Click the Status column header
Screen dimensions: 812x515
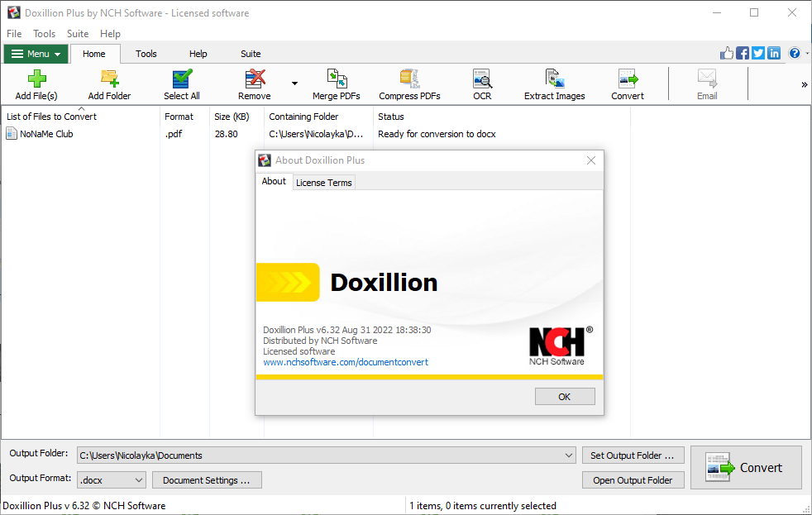pos(501,117)
